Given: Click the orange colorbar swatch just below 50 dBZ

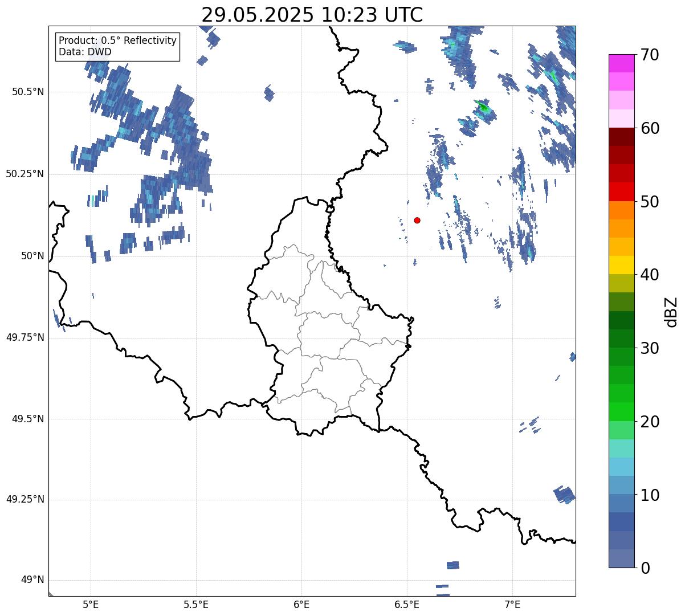Looking at the screenshot, I should pyautogui.click(x=622, y=210).
